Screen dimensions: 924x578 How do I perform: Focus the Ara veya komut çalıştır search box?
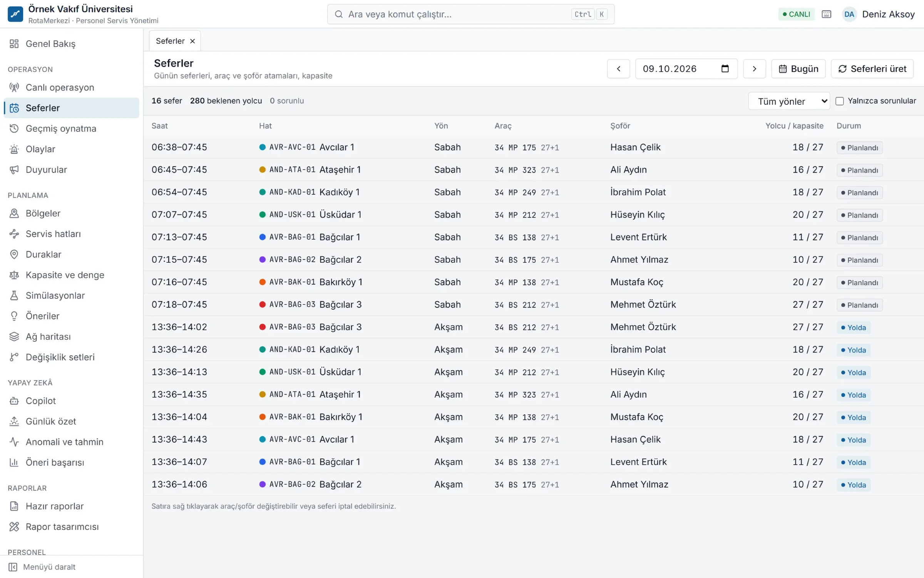pos(470,14)
